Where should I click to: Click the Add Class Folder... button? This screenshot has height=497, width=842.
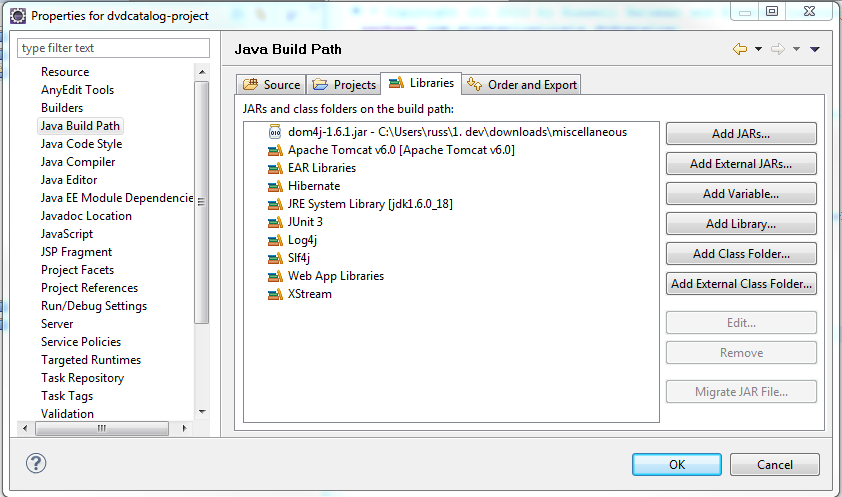pos(741,254)
